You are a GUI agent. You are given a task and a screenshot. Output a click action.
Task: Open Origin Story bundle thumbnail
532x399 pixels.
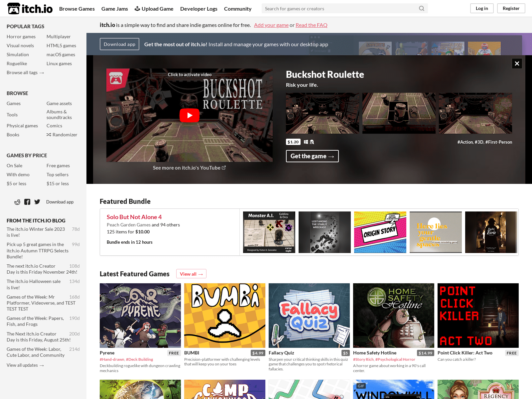click(380, 232)
